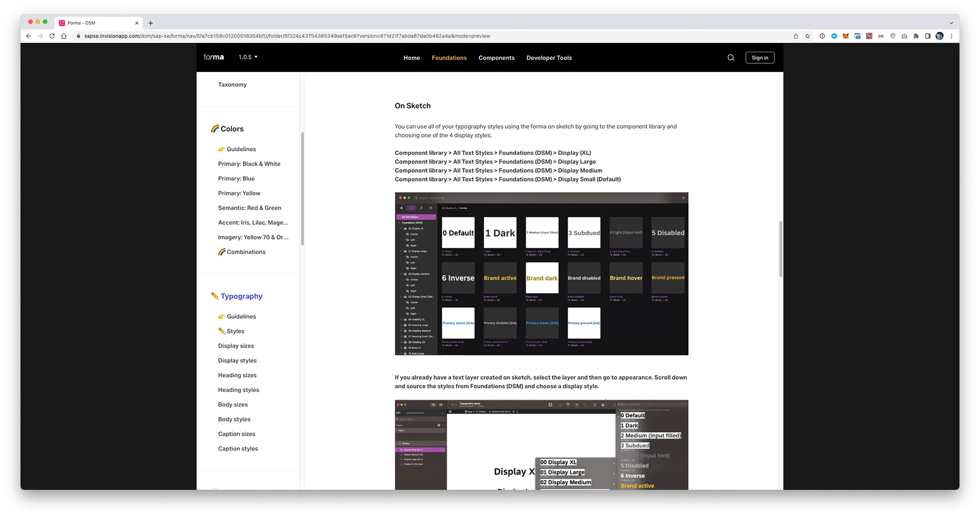980x517 pixels.
Task: Open Display sizes in the Typography sidebar
Action: (236, 346)
